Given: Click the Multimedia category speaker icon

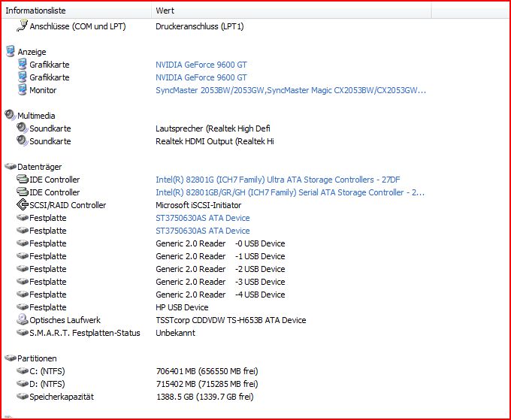Looking at the screenshot, I should 10,115.
